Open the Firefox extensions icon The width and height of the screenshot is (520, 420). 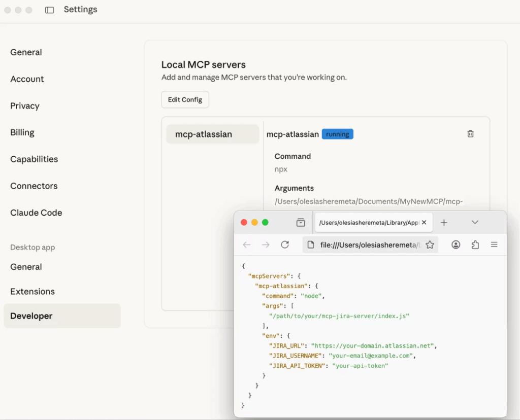[475, 244]
